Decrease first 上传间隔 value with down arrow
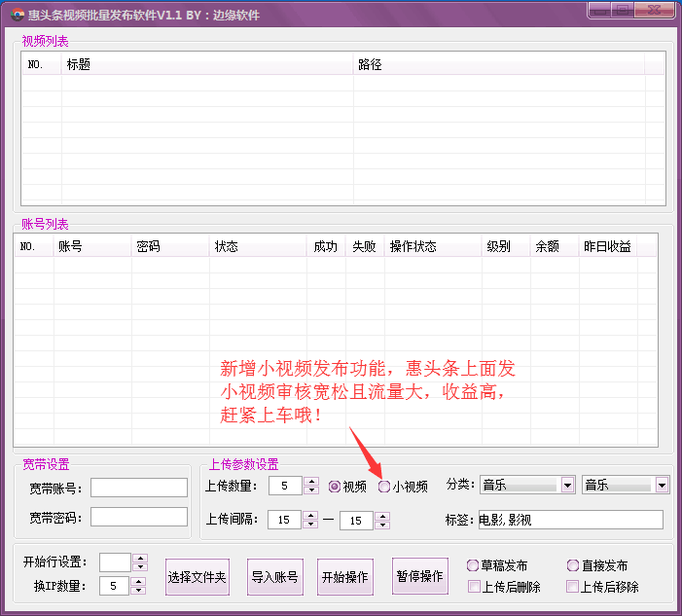682x616 pixels. tap(310, 525)
